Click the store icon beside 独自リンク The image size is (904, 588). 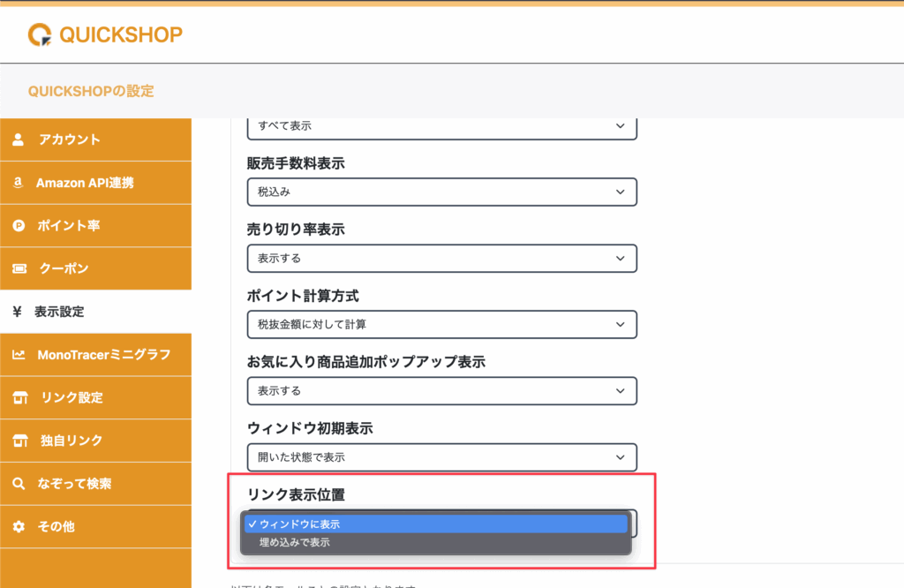tap(20, 441)
